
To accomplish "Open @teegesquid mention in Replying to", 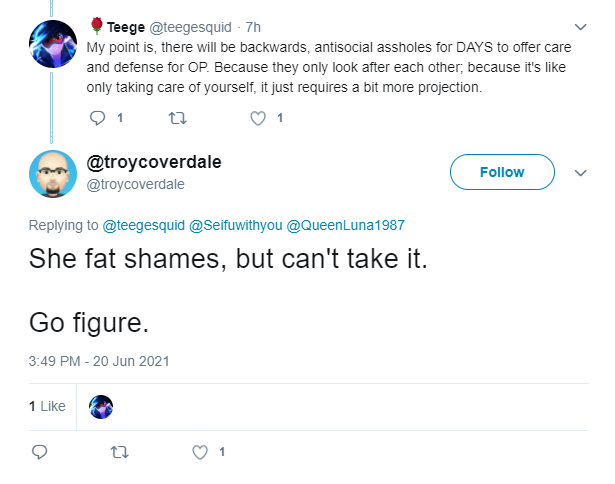I will [x=144, y=226].
